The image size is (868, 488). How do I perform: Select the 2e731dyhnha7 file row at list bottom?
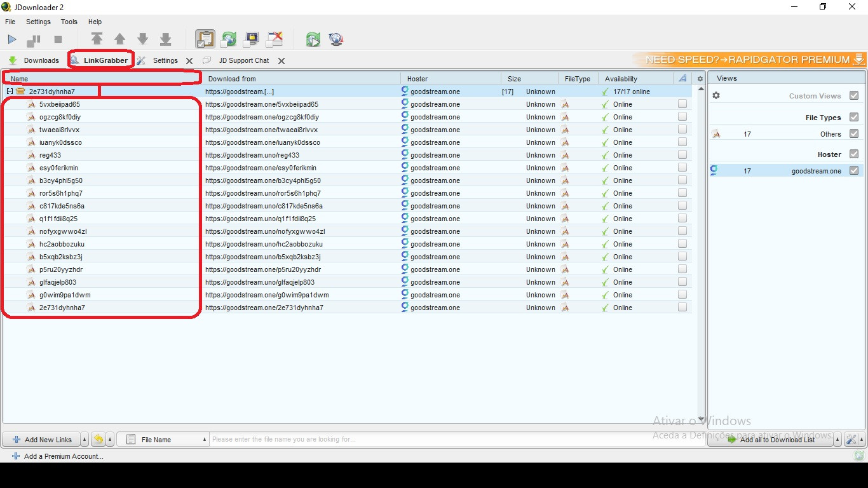click(x=346, y=308)
